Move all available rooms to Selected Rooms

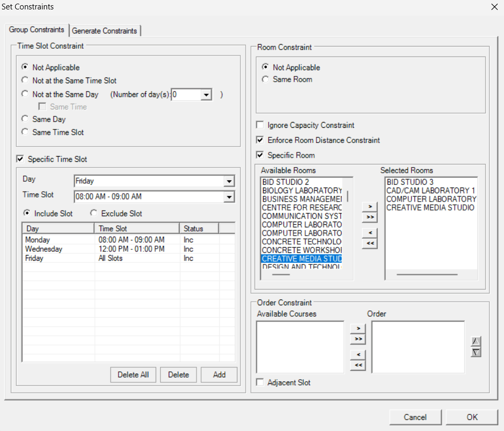click(x=370, y=217)
